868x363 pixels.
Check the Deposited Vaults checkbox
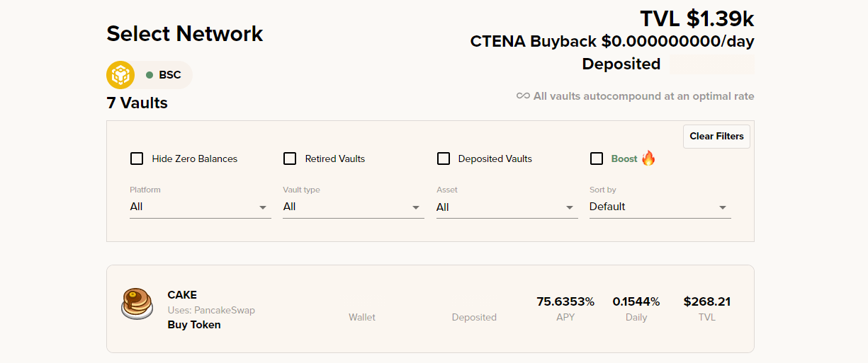(444, 159)
